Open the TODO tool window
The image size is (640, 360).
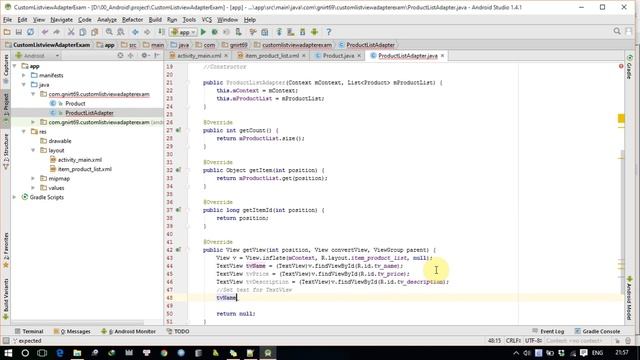[x=178, y=331]
